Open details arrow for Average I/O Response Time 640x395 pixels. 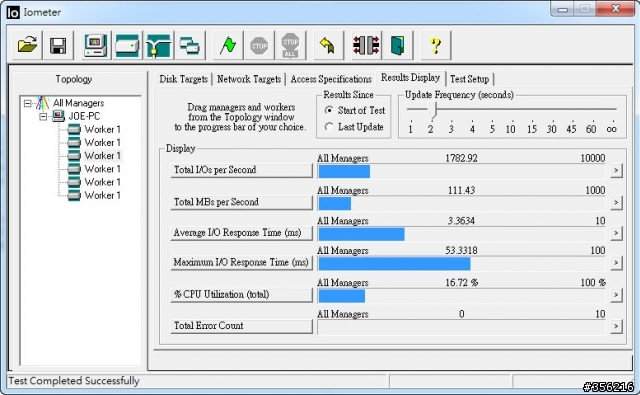616,233
